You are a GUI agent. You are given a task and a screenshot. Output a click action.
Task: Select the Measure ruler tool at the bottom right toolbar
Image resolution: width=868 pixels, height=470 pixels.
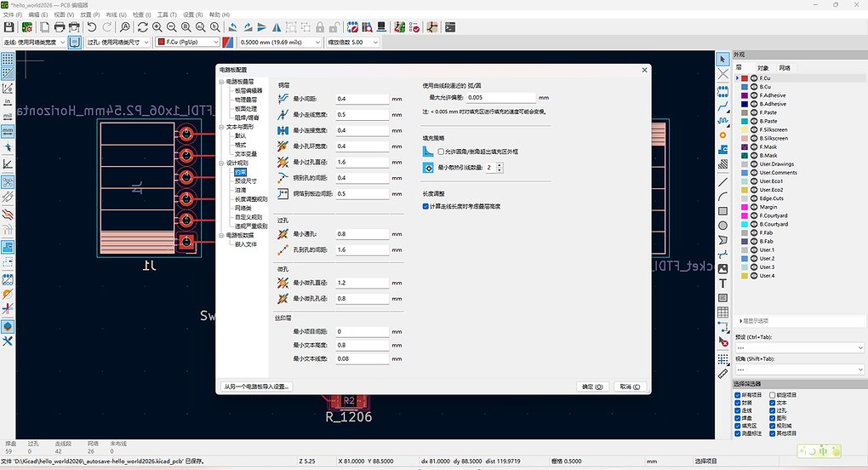[x=722, y=375]
